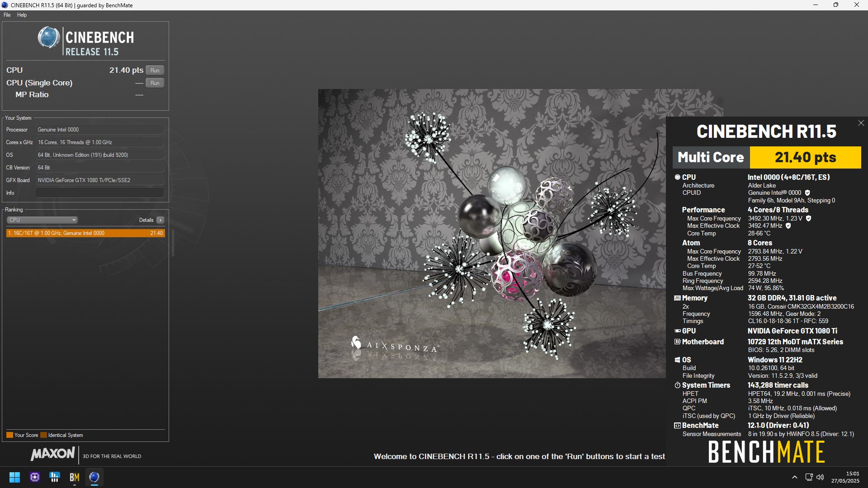Image resolution: width=868 pixels, height=488 pixels.
Task: Show hidden system tray icons
Action: click(794, 477)
